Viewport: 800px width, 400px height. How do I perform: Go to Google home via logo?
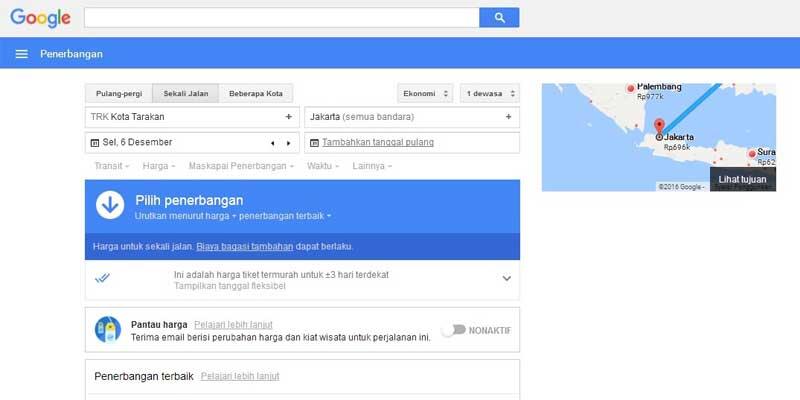40,18
